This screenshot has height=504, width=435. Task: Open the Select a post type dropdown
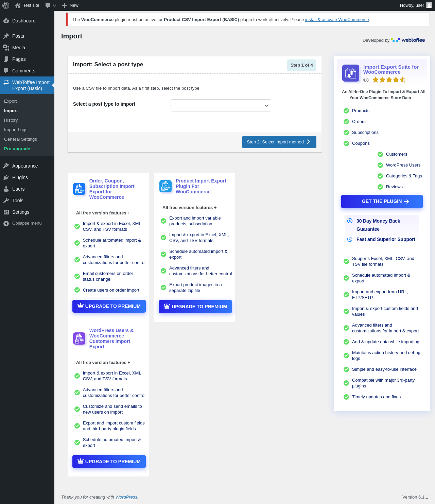coord(221,105)
